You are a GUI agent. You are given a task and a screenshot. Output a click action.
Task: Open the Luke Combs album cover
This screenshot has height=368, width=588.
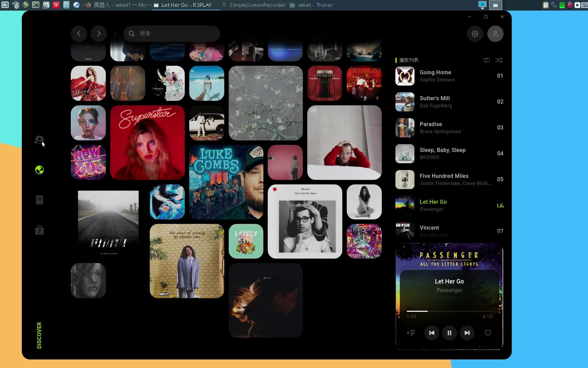226,182
